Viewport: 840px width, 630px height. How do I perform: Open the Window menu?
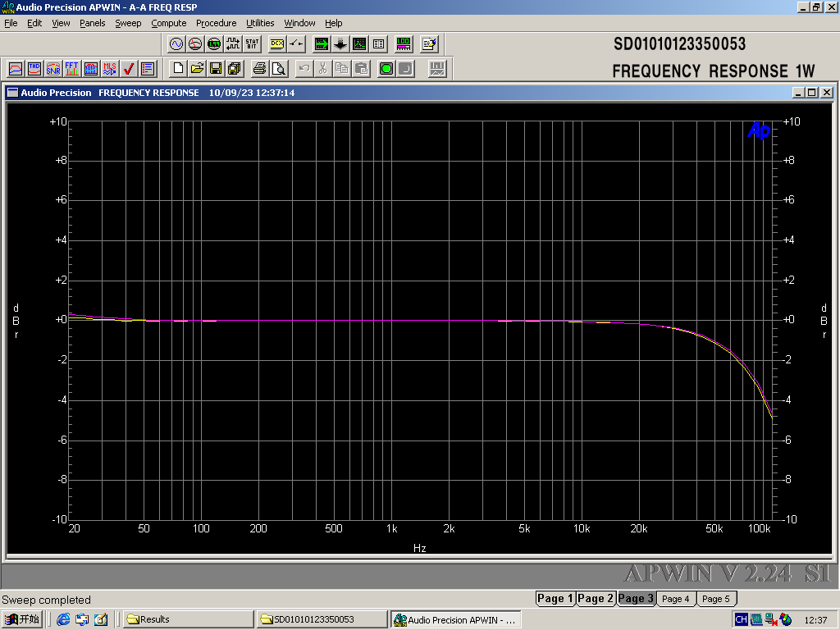click(x=299, y=23)
